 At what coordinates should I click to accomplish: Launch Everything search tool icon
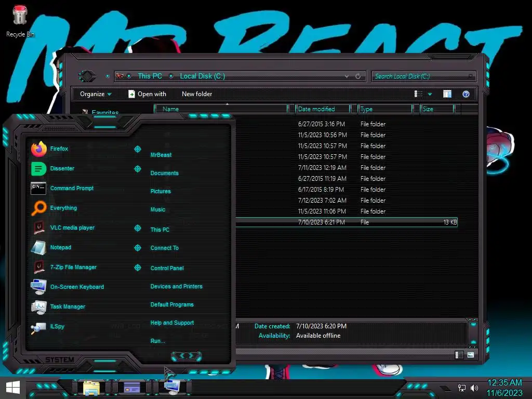pyautogui.click(x=38, y=208)
